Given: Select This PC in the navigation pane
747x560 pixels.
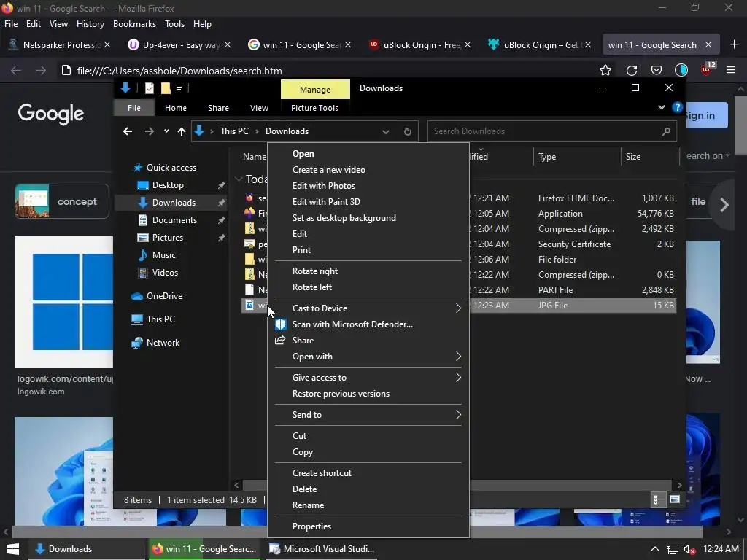Looking at the screenshot, I should [160, 319].
